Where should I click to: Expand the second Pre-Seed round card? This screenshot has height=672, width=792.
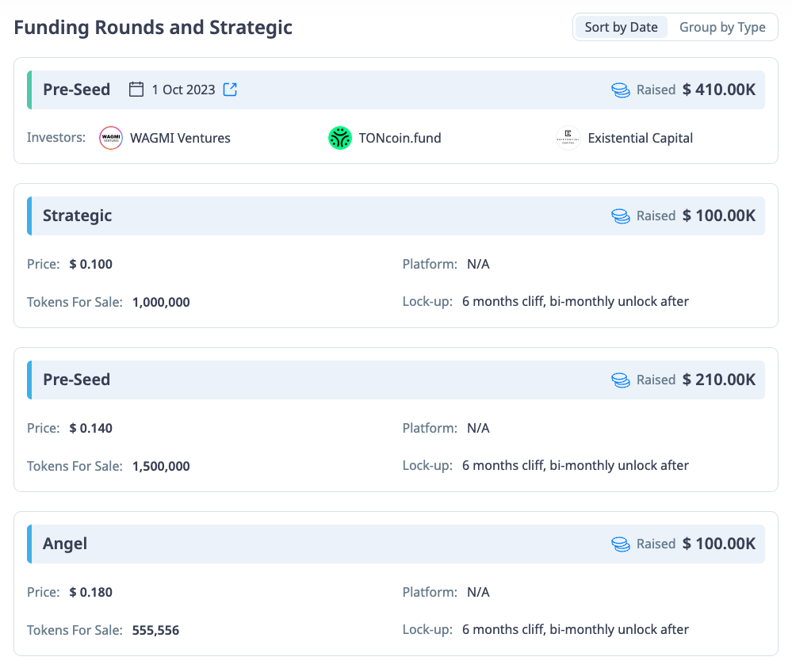coord(396,380)
